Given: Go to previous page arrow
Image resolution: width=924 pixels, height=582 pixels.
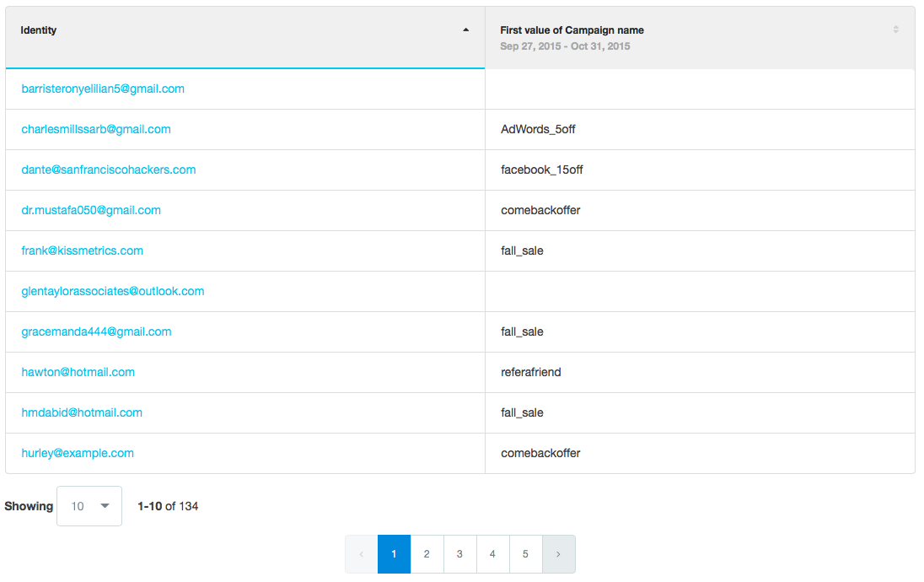Looking at the screenshot, I should click(361, 553).
